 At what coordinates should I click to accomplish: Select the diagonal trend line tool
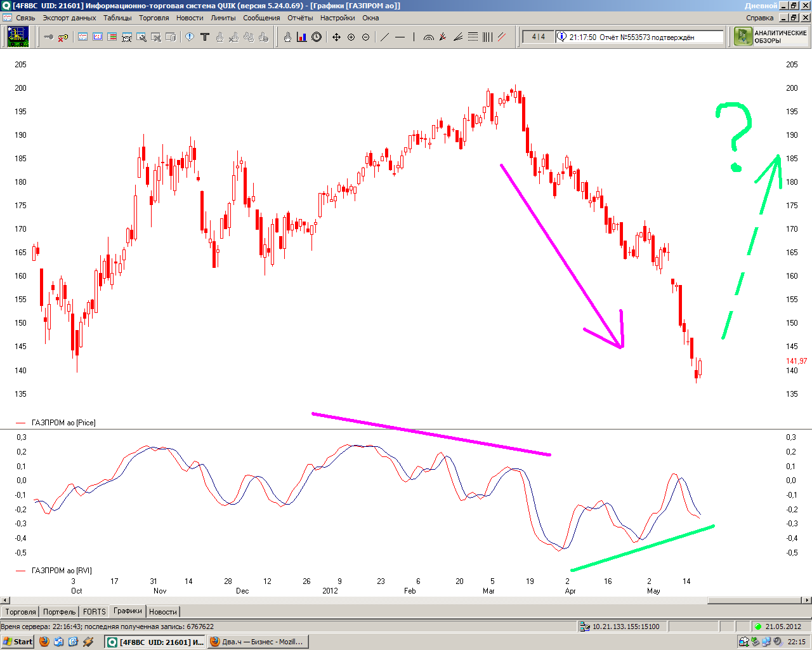point(384,37)
